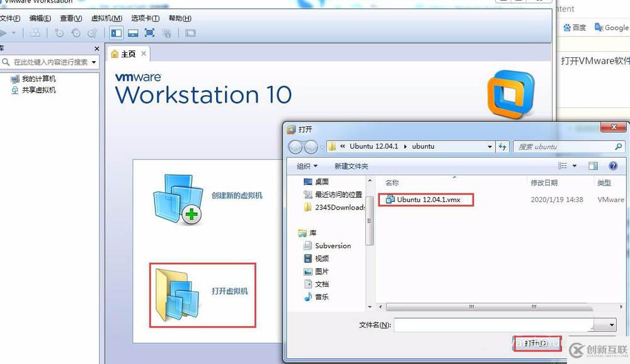The width and height of the screenshot is (630, 364).
Task: Open the 组织 dropdown menu
Action: tap(307, 166)
